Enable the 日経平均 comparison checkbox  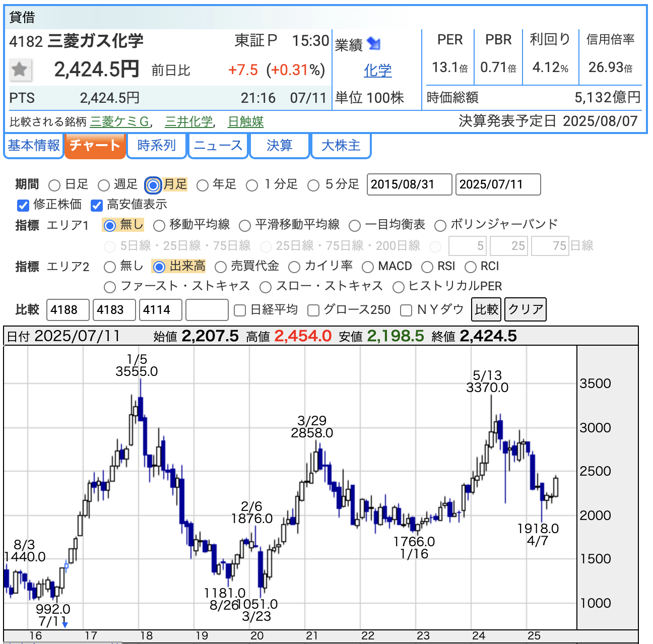click(240, 310)
